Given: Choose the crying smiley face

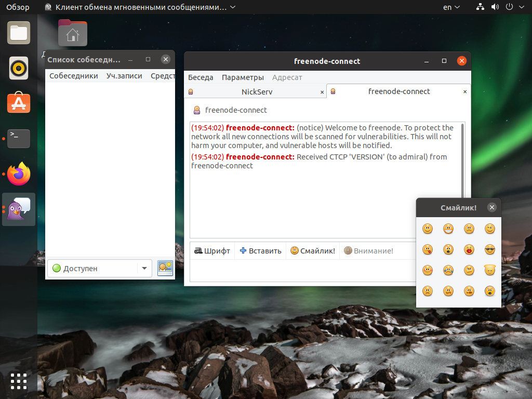Looking at the screenshot, I should tap(448, 270).
